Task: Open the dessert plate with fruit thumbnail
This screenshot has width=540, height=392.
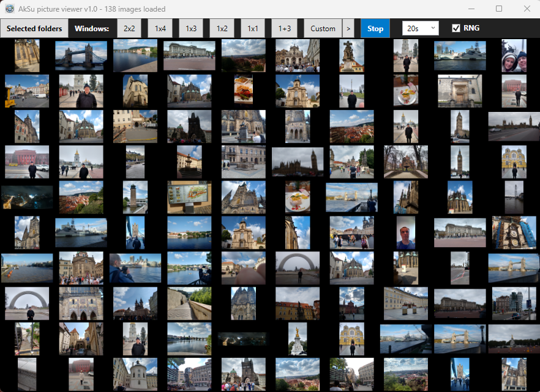Action: [298, 197]
